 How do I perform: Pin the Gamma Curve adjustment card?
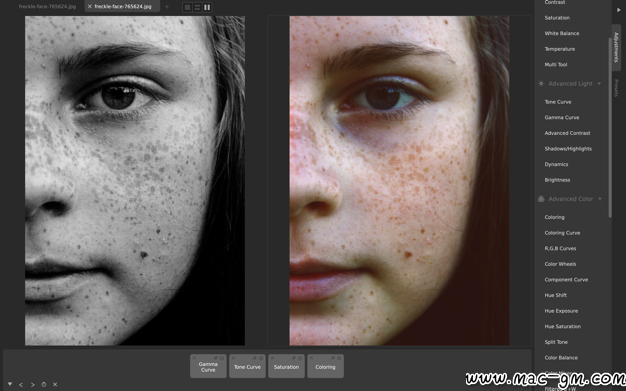(x=216, y=358)
